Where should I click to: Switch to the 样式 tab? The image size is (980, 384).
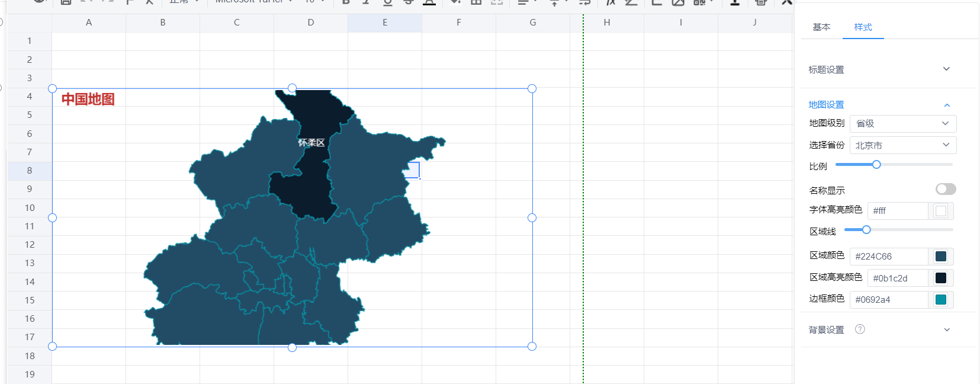(863, 27)
